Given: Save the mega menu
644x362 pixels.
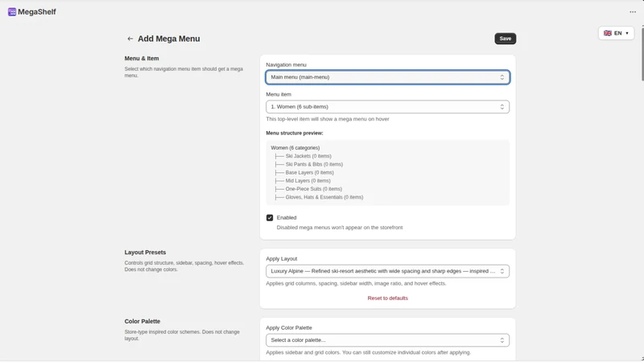Looking at the screenshot, I should (x=506, y=39).
